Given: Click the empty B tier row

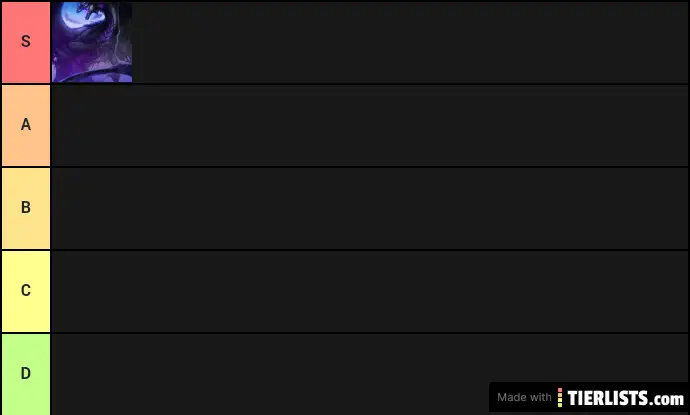Looking at the screenshot, I should [x=369, y=208].
